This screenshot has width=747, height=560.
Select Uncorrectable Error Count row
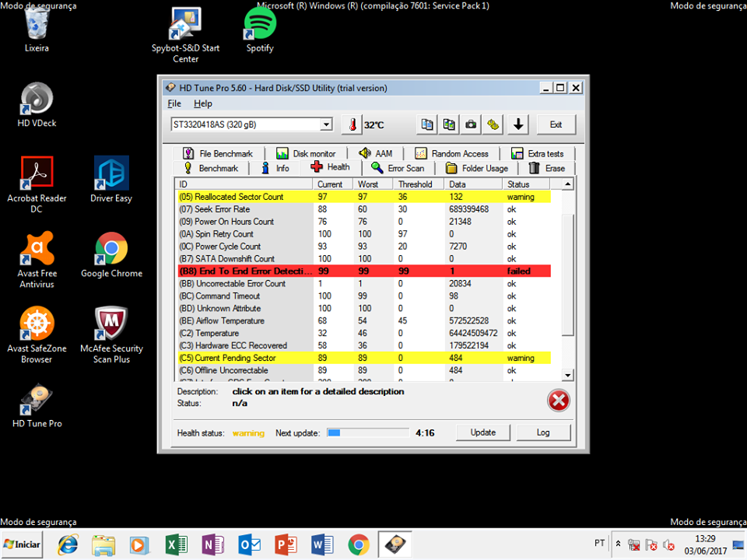[x=364, y=283]
